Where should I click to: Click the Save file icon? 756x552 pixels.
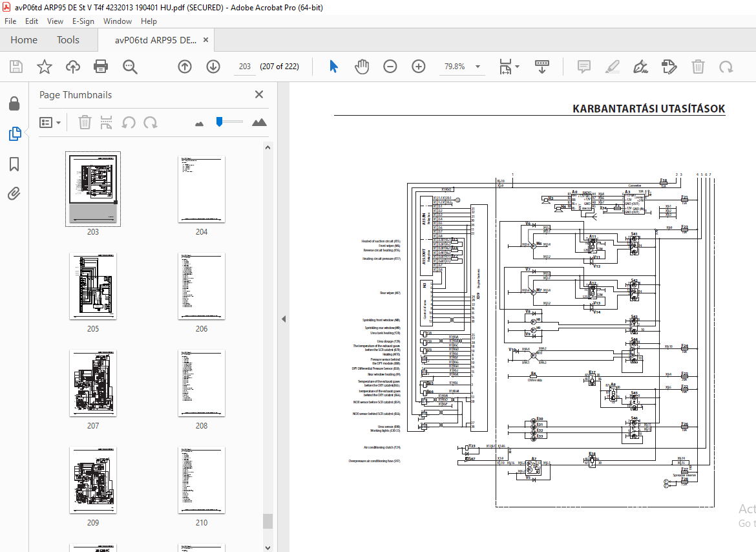coord(16,67)
